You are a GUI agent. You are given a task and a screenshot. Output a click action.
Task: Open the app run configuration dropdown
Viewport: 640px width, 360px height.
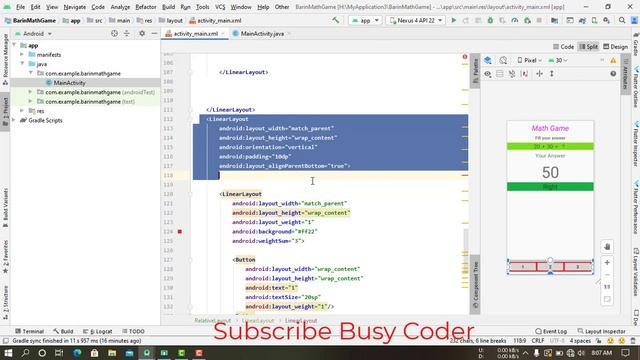click(x=365, y=20)
